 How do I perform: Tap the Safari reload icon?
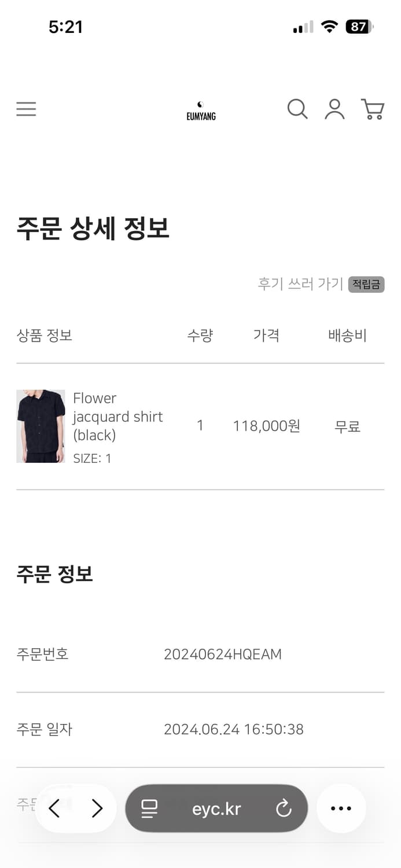point(283,808)
